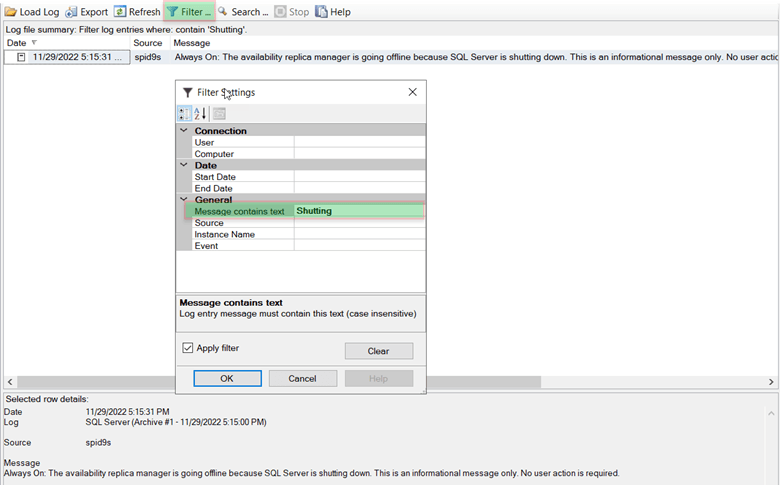Viewport: 780px width, 485px height.
Task: Click the End Date value field
Action: 360,188
